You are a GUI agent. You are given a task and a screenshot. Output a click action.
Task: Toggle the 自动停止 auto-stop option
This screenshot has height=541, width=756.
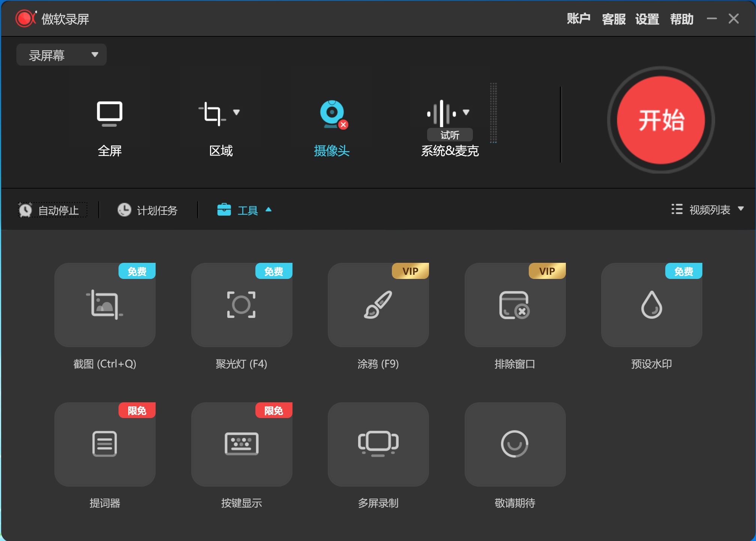point(52,210)
